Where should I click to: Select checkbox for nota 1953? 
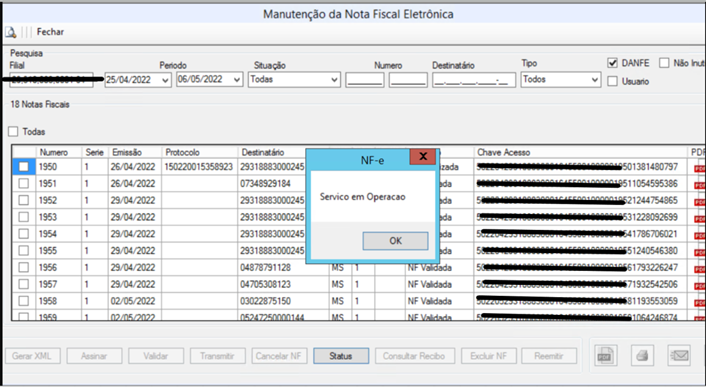coord(23,217)
